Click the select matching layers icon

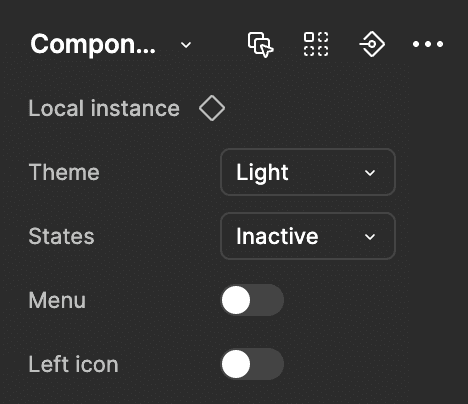tap(260, 44)
